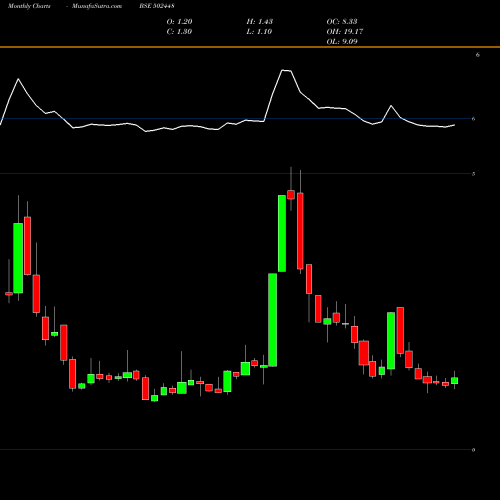Click the low value 'L: 1.10'

pyautogui.click(x=259, y=31)
